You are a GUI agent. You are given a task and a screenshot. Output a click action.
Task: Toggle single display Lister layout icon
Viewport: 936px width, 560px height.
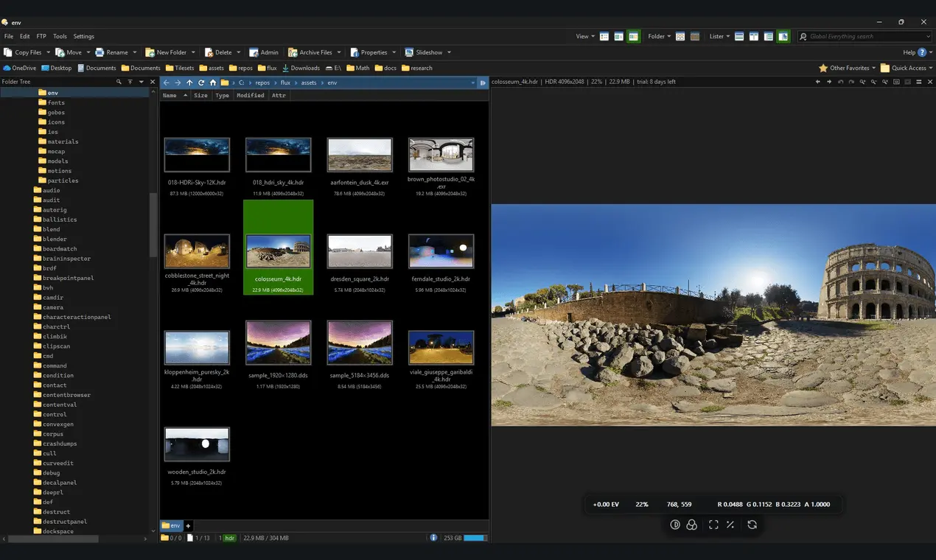739,36
